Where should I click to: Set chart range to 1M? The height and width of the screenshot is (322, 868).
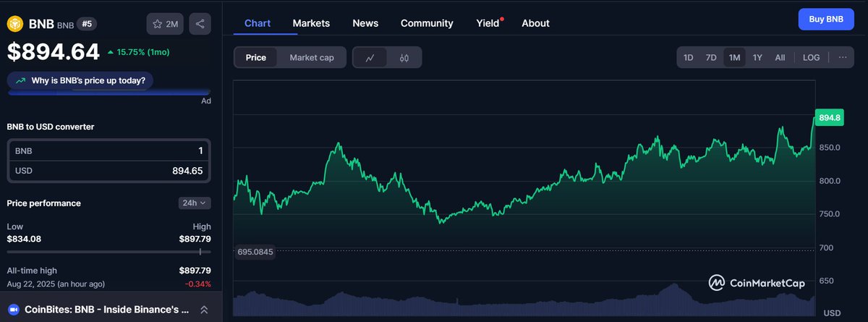pyautogui.click(x=734, y=57)
